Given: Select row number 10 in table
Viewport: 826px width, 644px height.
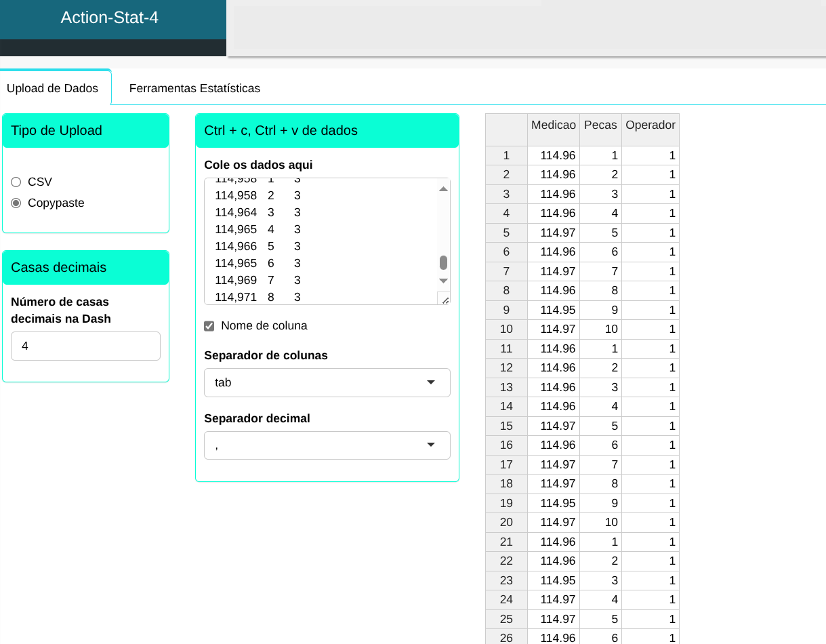Looking at the screenshot, I should point(506,329).
